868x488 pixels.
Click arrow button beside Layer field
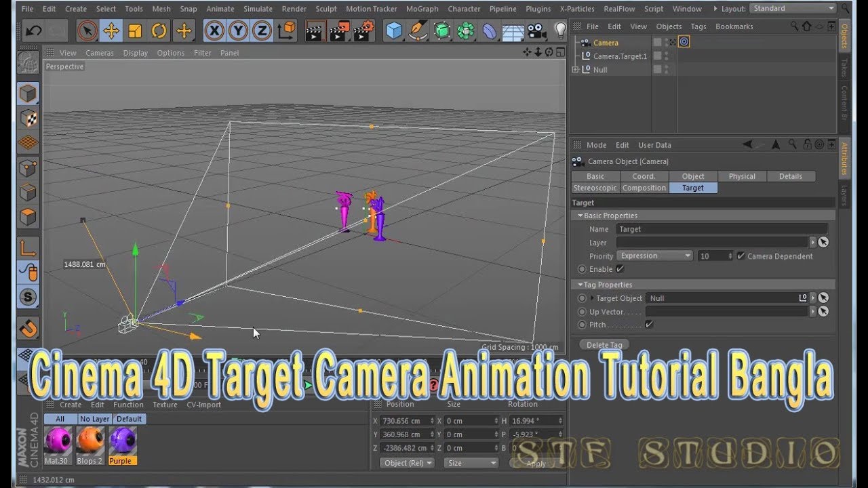(x=812, y=242)
